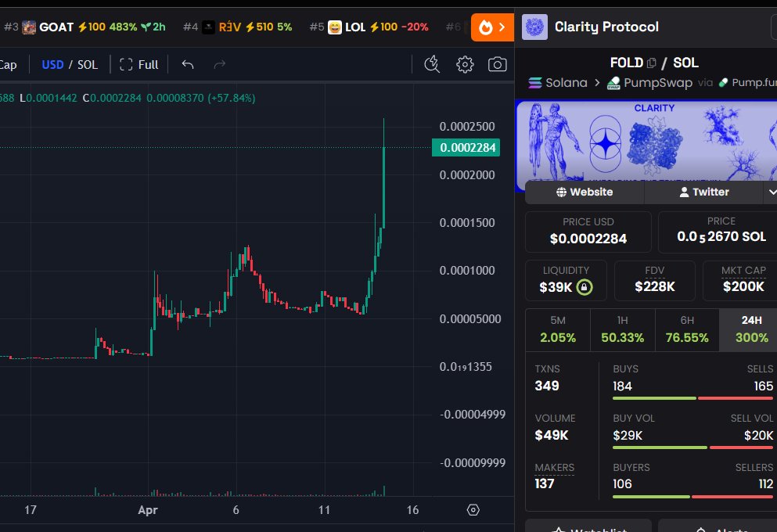Open chart settings gear icon

coord(465,64)
